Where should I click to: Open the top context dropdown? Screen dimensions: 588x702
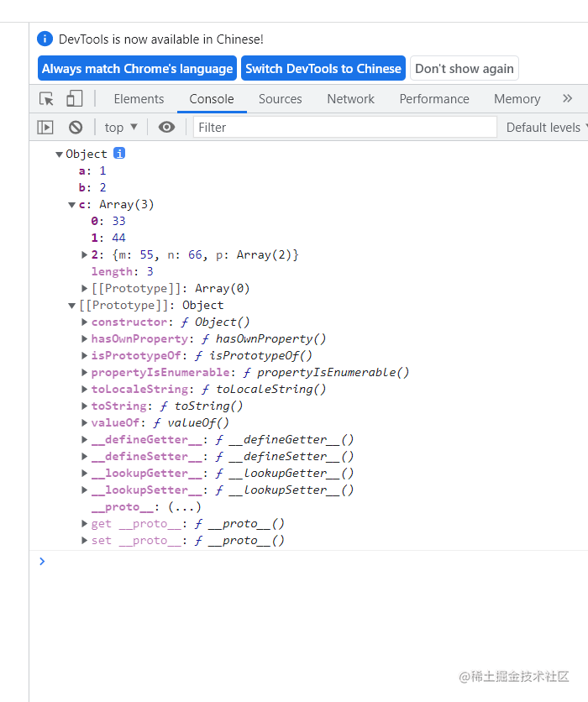[x=121, y=128]
